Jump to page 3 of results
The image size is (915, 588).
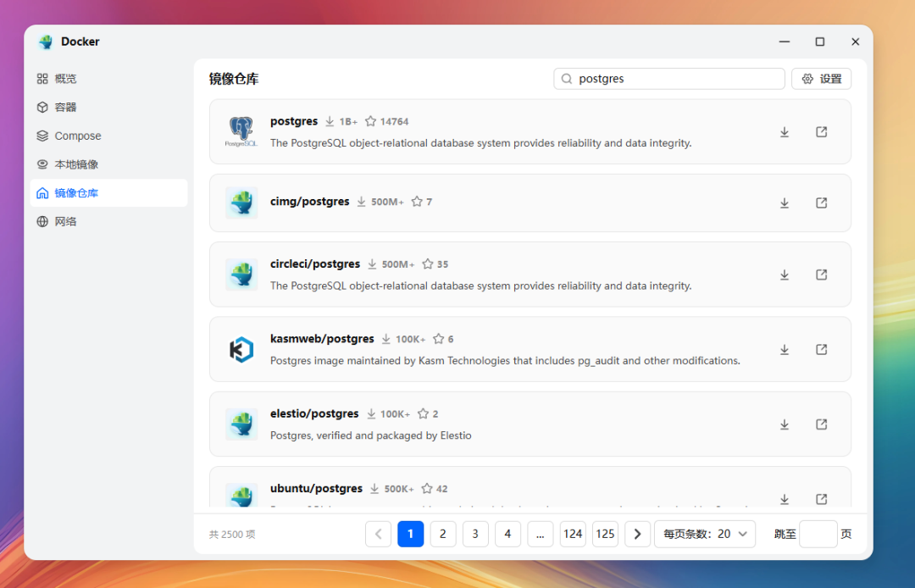point(475,534)
